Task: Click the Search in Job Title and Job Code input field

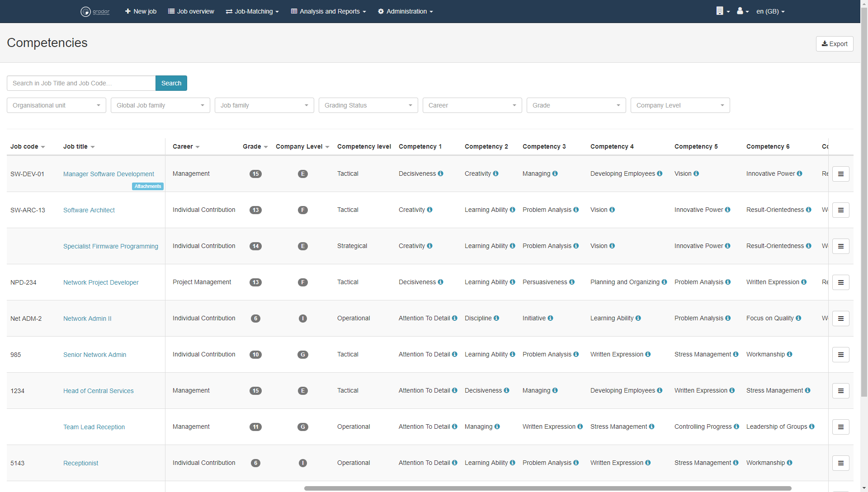Action: [x=81, y=83]
